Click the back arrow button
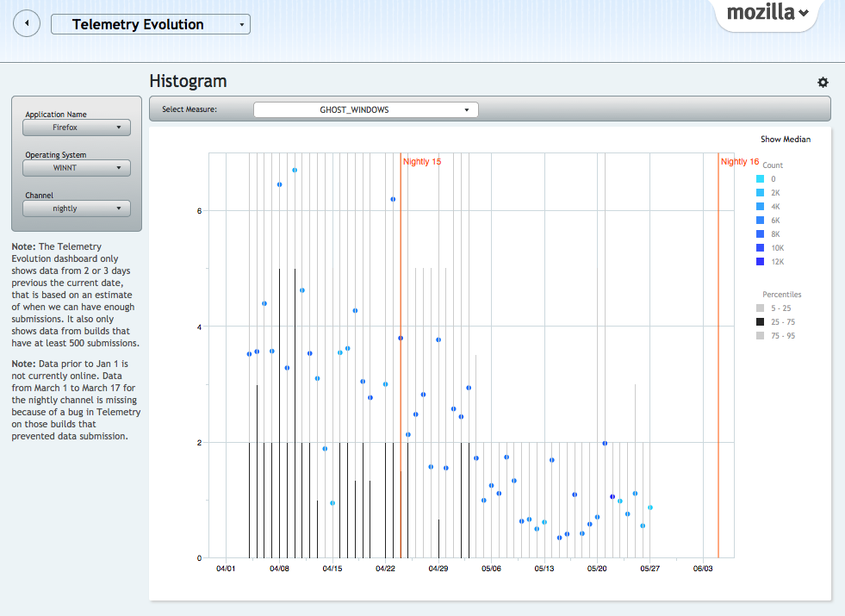845x616 pixels. (28, 23)
